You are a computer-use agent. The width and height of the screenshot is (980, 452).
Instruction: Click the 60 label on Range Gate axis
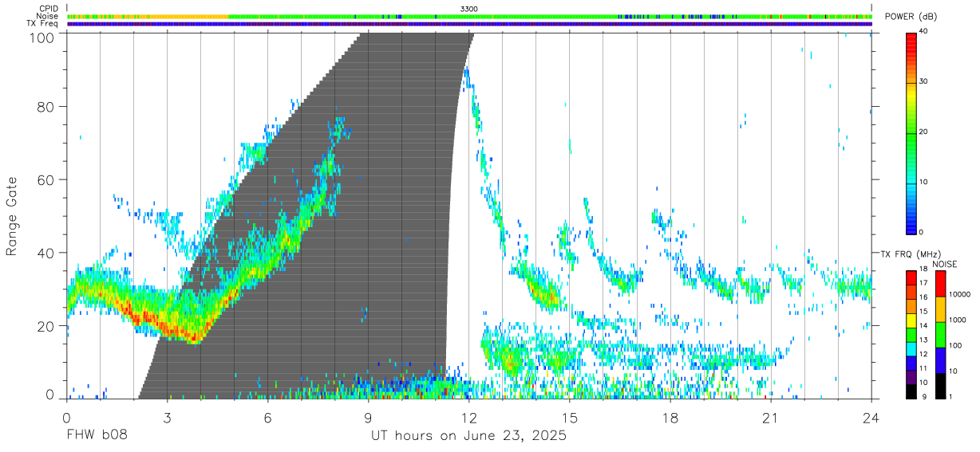coord(46,180)
